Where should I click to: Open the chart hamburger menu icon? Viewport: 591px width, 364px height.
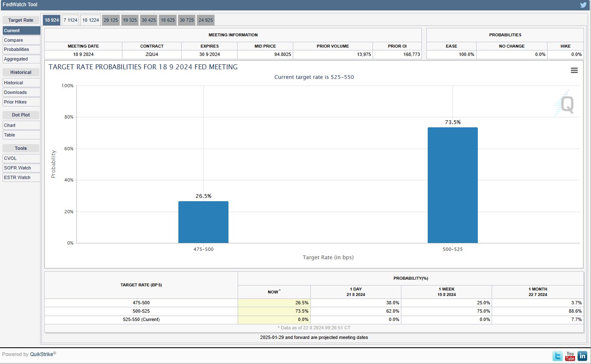[574, 71]
